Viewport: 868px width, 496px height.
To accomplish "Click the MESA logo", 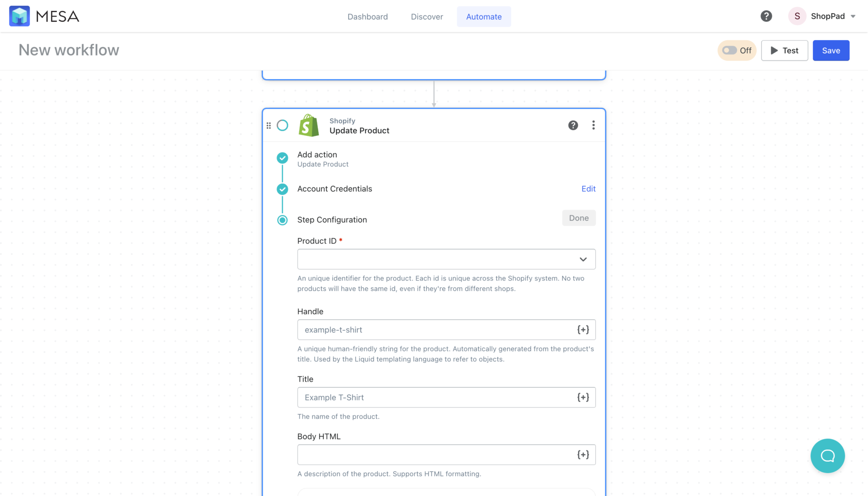I will (43, 16).
